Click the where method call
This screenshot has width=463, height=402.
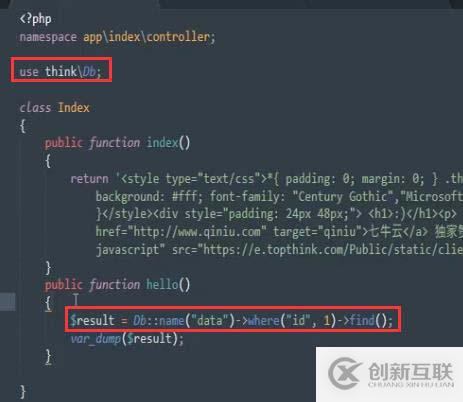tap(264, 320)
